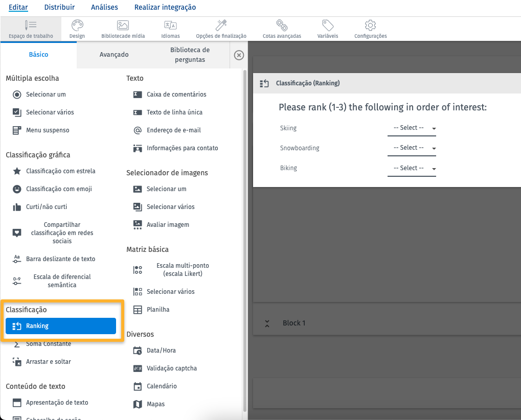
Task: Switch to the Básico tab
Action: [38, 55]
